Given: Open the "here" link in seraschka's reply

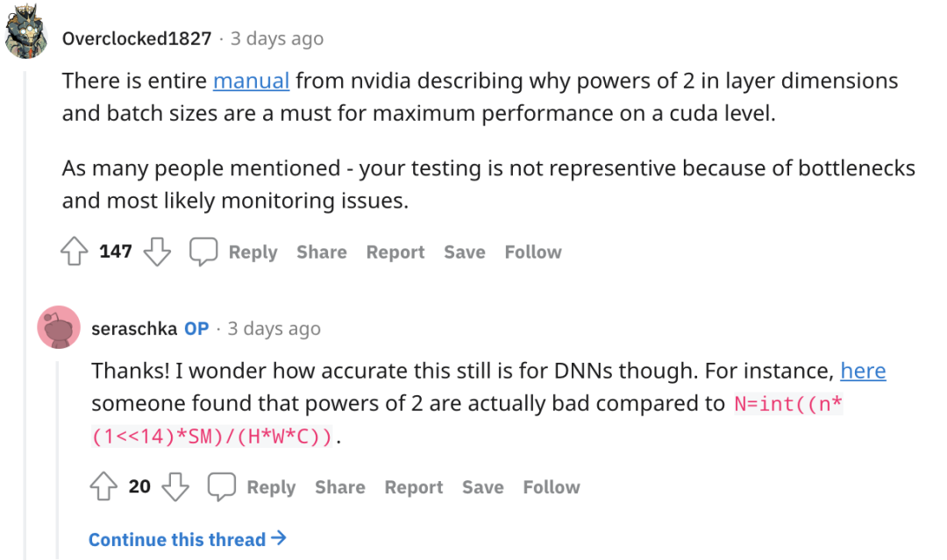Looking at the screenshot, I should click(x=863, y=372).
